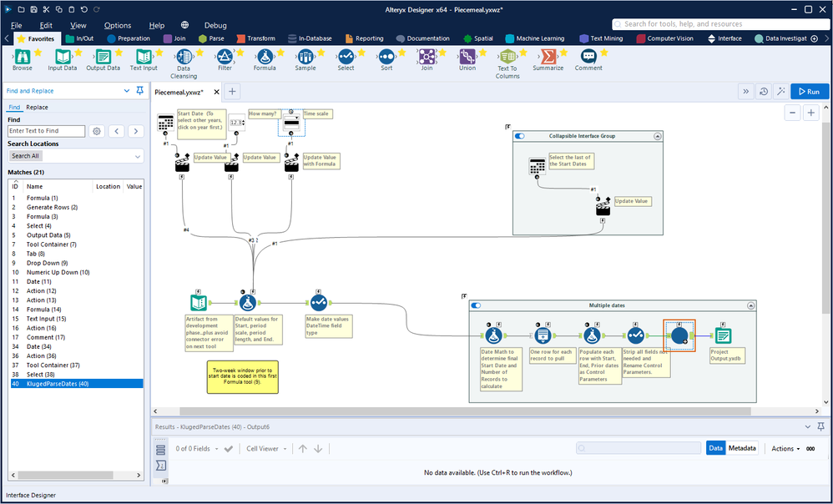This screenshot has height=504, width=833.
Task: Click the Location column header in Matches
Action: (108, 186)
